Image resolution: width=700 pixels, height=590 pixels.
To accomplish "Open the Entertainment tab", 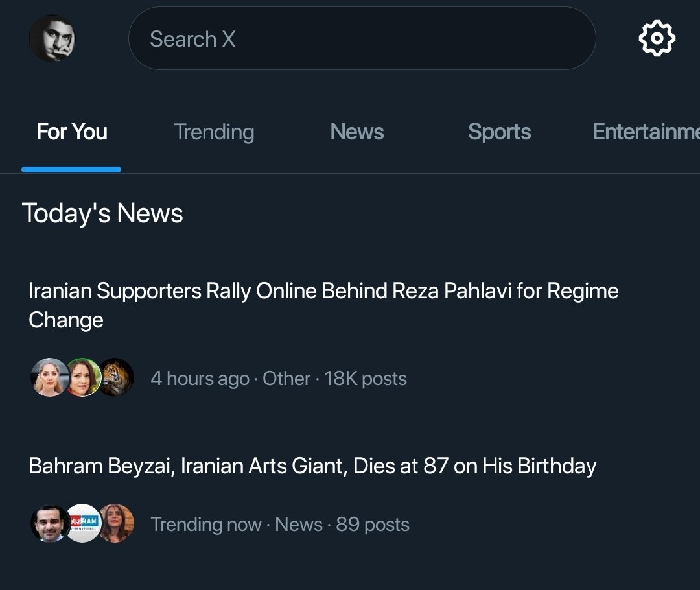I will point(646,132).
